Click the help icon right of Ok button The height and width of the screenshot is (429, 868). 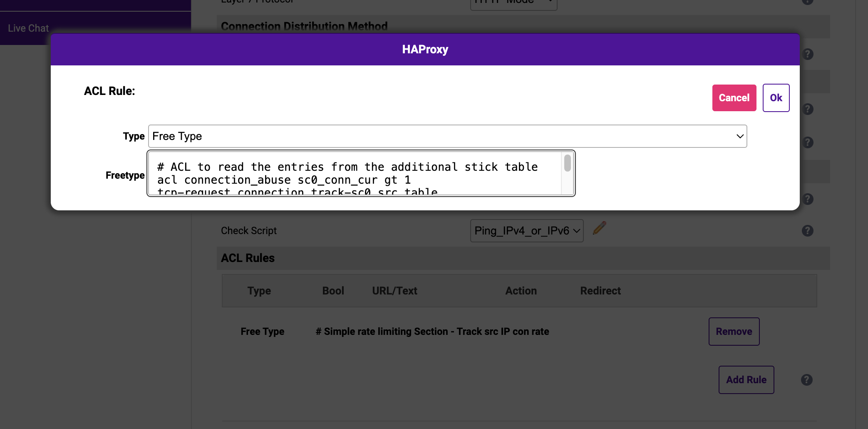[x=808, y=109]
